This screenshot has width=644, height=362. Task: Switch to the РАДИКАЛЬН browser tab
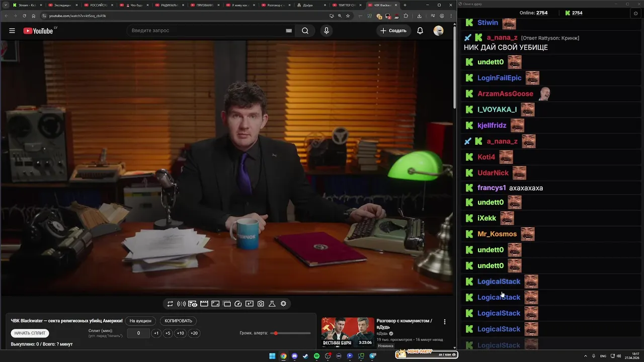tap(169, 5)
